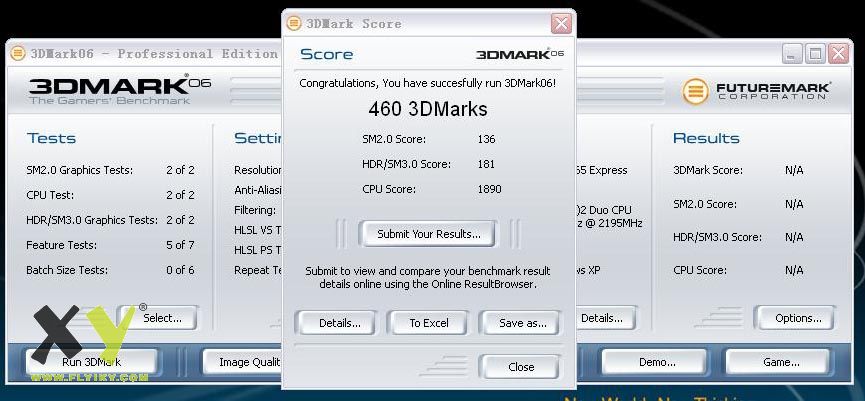
Task: Launch the Game... button
Action: coord(778,362)
